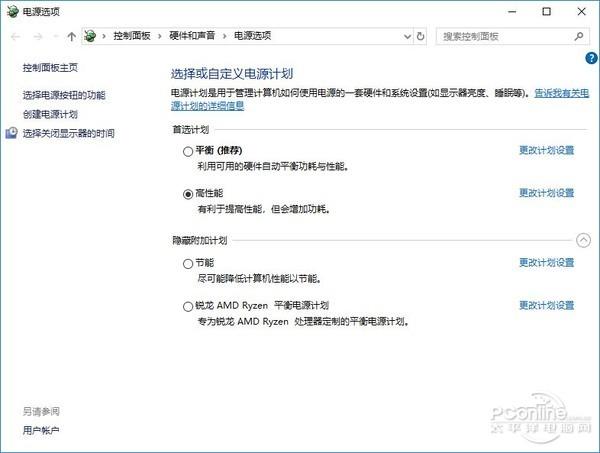This screenshot has height=453, width=600.
Task: Click the address bar control panel icon
Action: pos(90,36)
